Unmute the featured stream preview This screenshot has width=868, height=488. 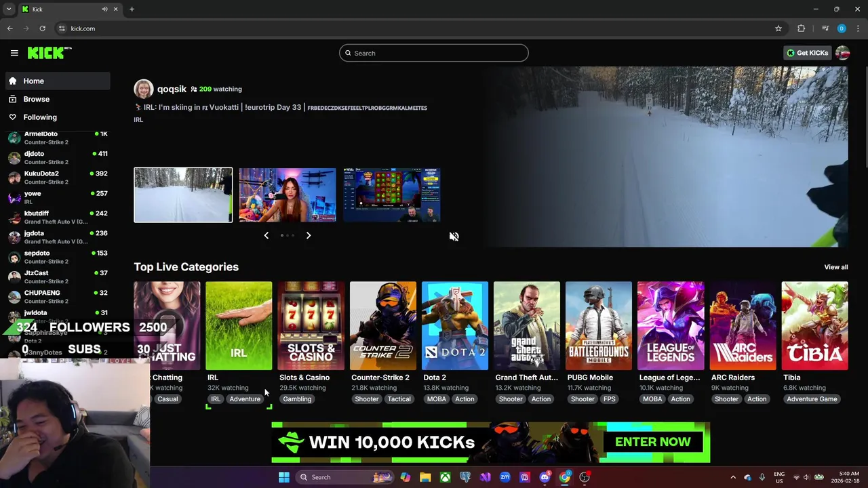[454, 237]
